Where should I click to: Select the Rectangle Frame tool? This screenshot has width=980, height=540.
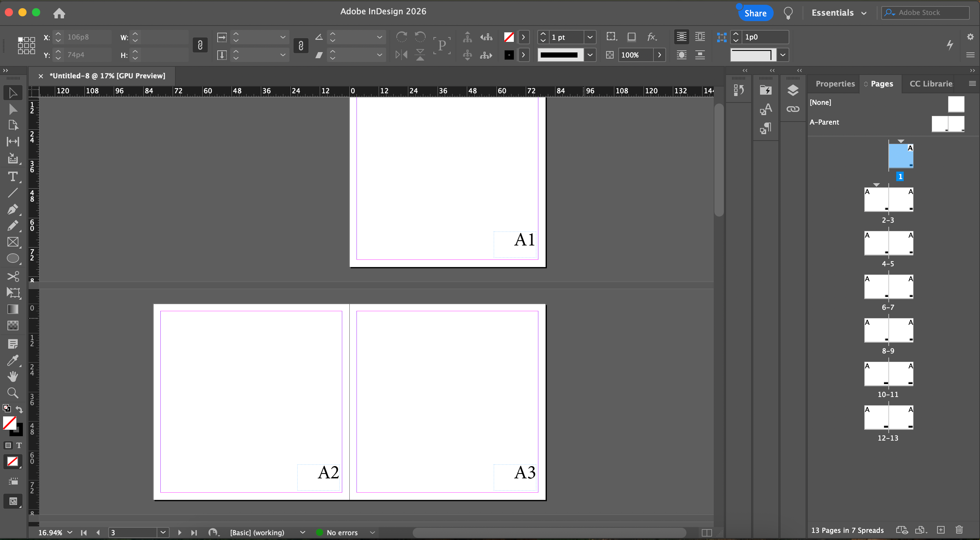click(x=13, y=242)
